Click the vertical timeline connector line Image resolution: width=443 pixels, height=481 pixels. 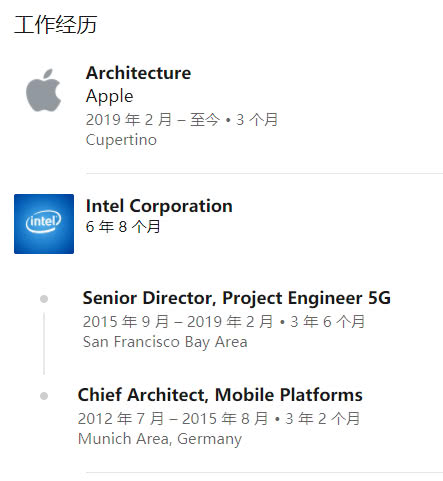44,343
